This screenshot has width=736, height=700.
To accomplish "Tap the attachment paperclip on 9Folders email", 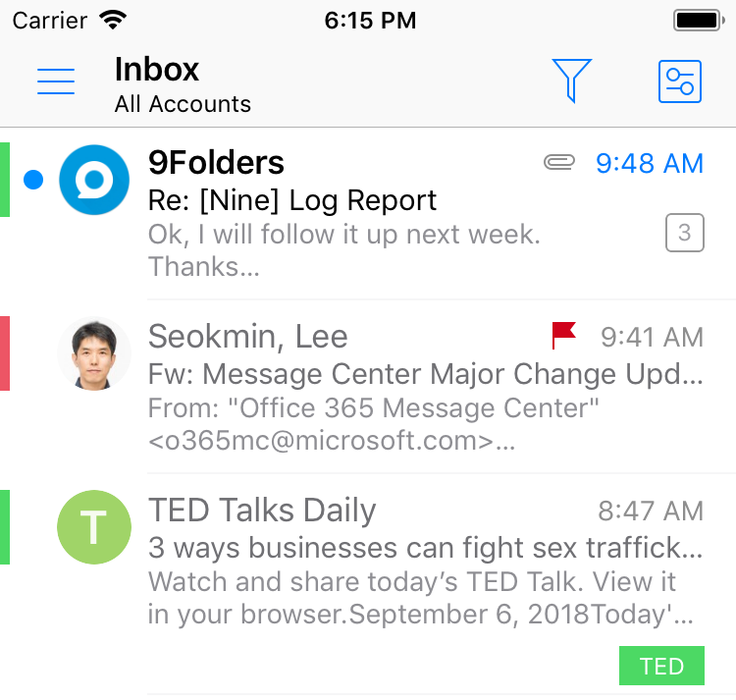I will 559,162.
